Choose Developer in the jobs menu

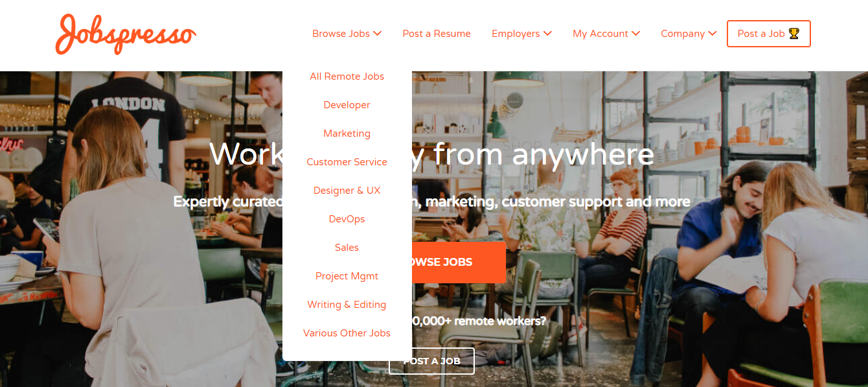pos(347,105)
